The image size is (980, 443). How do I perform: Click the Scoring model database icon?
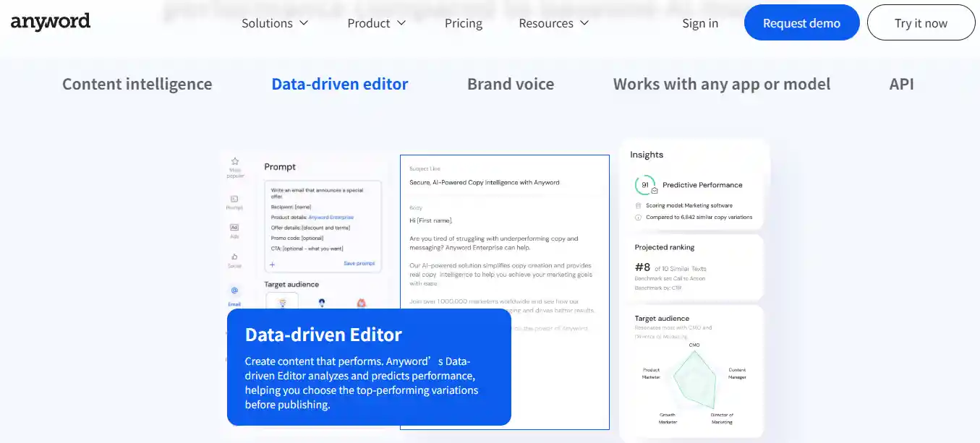(x=638, y=206)
